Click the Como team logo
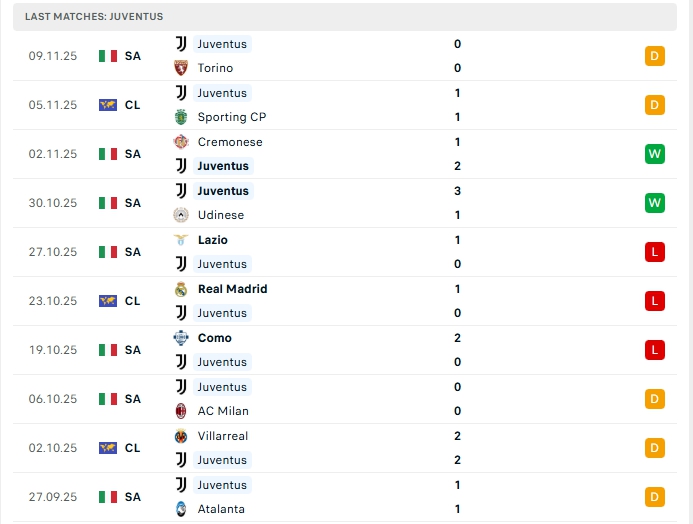 [181, 338]
